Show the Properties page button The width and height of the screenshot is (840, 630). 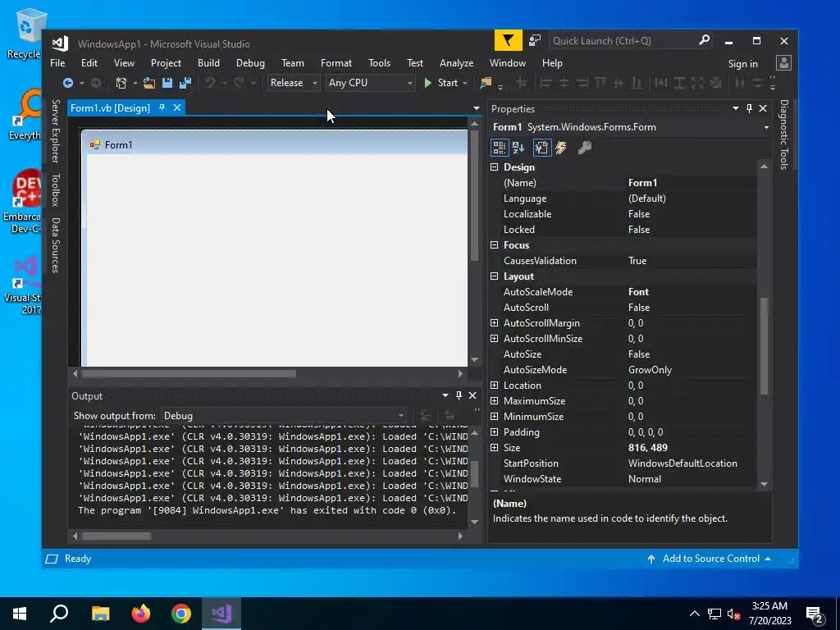541,148
